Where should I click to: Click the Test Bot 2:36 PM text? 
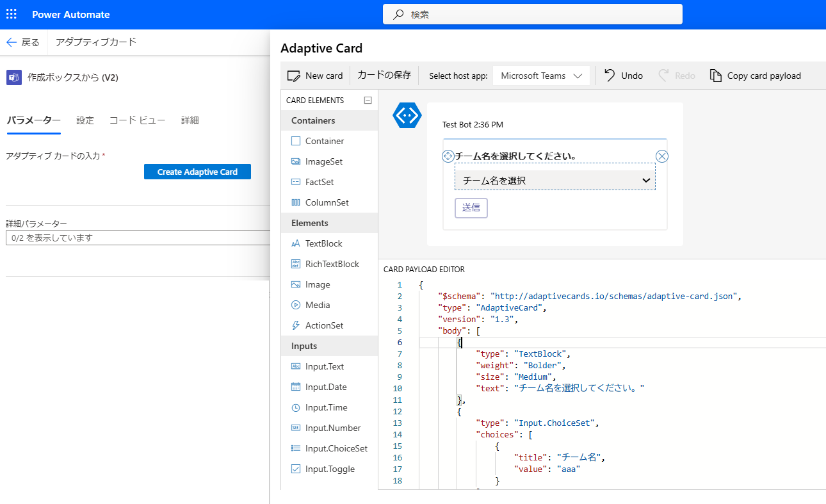pyautogui.click(x=473, y=124)
